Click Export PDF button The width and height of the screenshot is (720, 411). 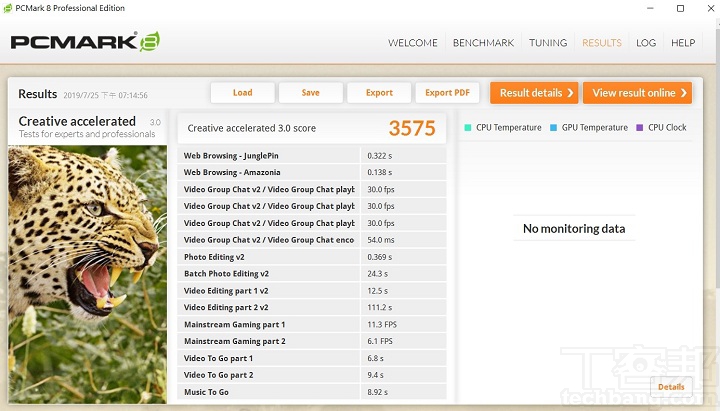click(x=446, y=93)
